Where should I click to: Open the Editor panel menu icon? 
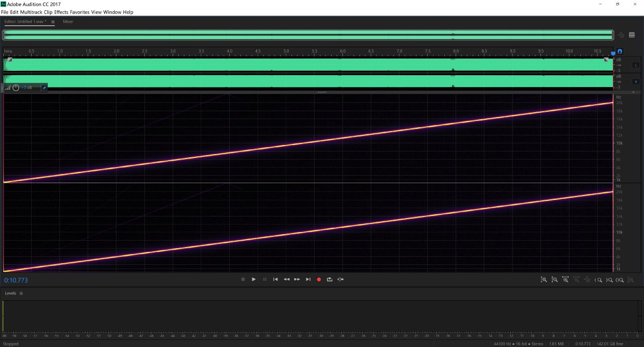coord(53,22)
